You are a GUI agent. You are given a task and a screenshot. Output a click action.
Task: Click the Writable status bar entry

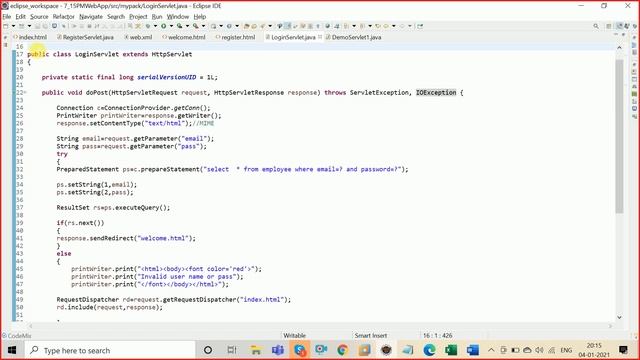(x=294, y=336)
